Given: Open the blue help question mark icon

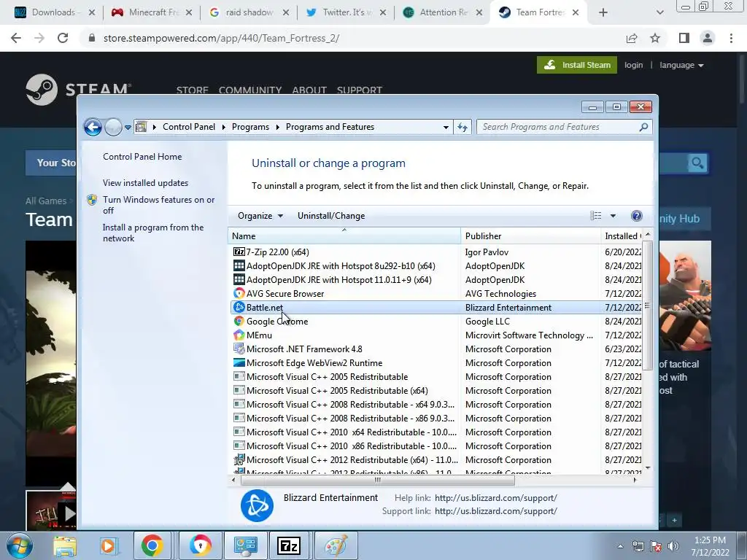Looking at the screenshot, I should click(636, 216).
